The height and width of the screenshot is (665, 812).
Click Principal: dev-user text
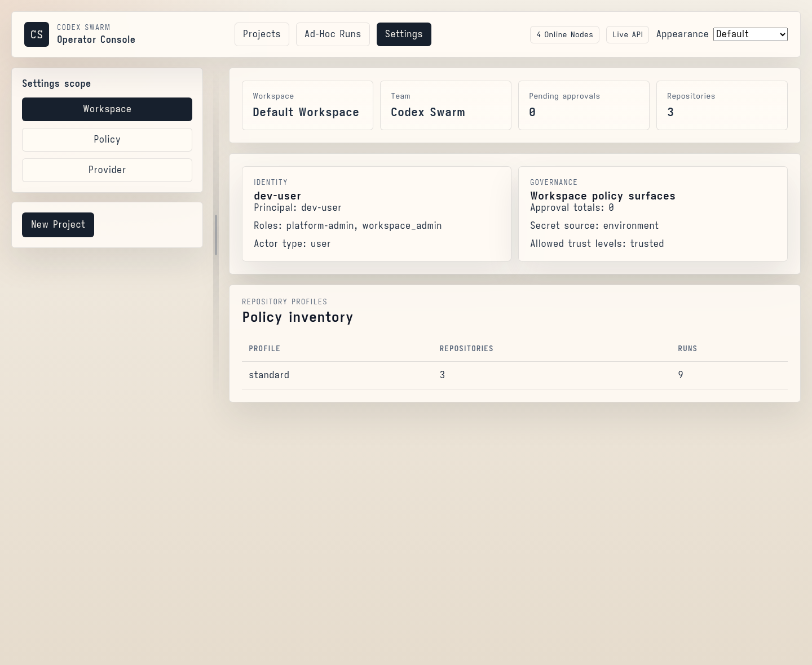[298, 207]
